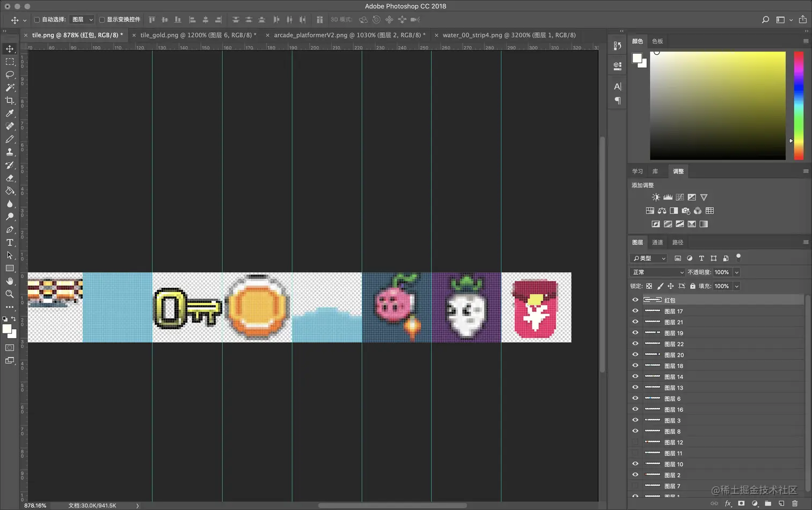Add a Brightness/Contrast adjustment
Image resolution: width=812 pixels, height=510 pixels.
656,198
